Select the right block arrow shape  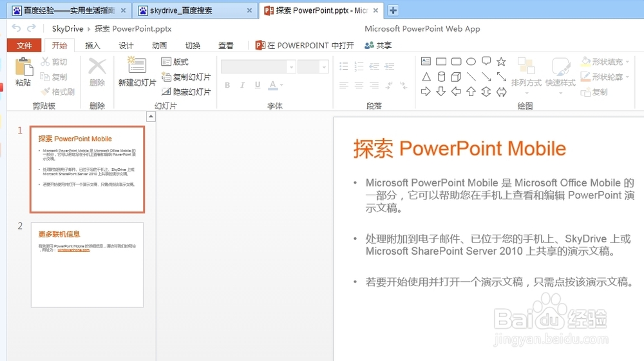point(426,92)
